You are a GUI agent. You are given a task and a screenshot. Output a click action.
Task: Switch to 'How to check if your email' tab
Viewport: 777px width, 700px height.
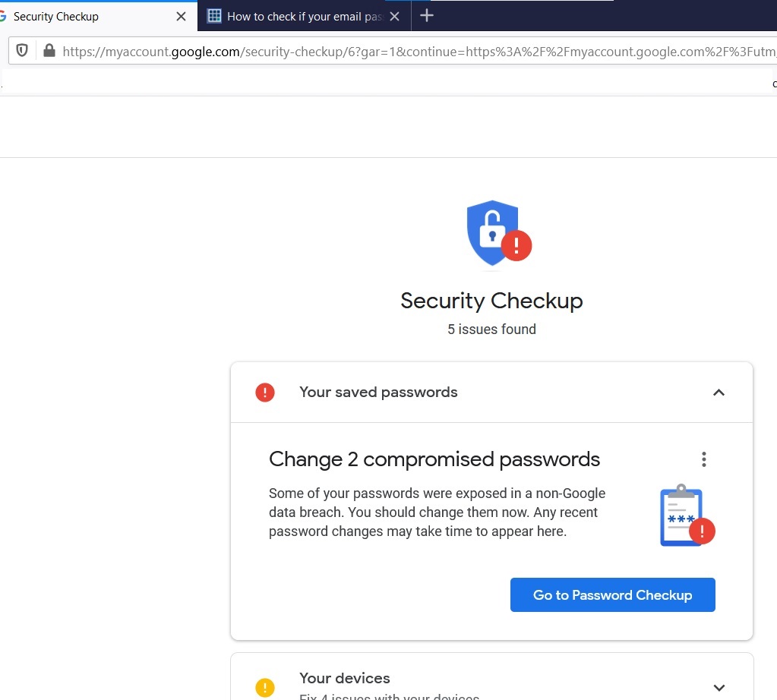(305, 17)
